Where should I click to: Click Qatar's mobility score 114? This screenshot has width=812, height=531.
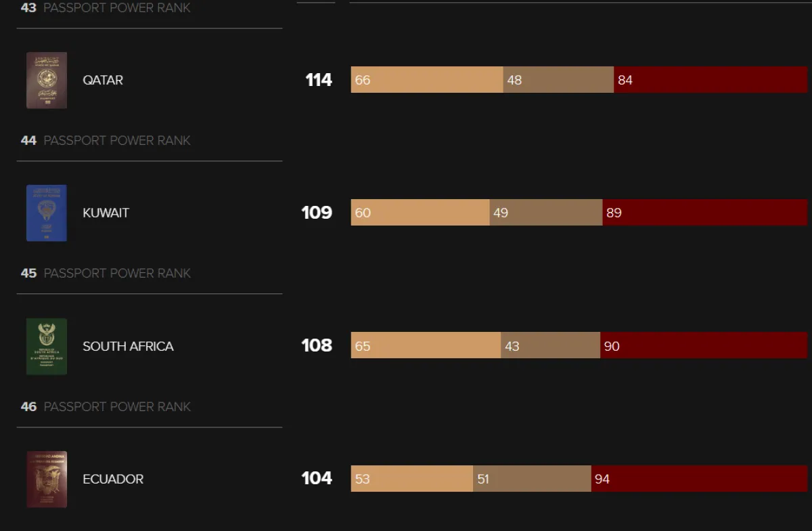(x=319, y=80)
